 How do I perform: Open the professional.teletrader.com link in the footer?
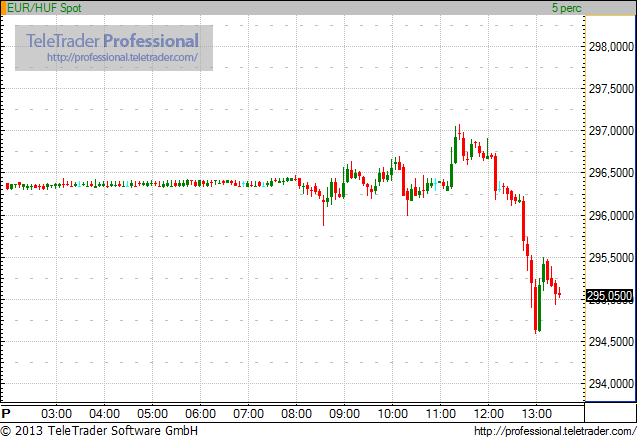[555, 431]
